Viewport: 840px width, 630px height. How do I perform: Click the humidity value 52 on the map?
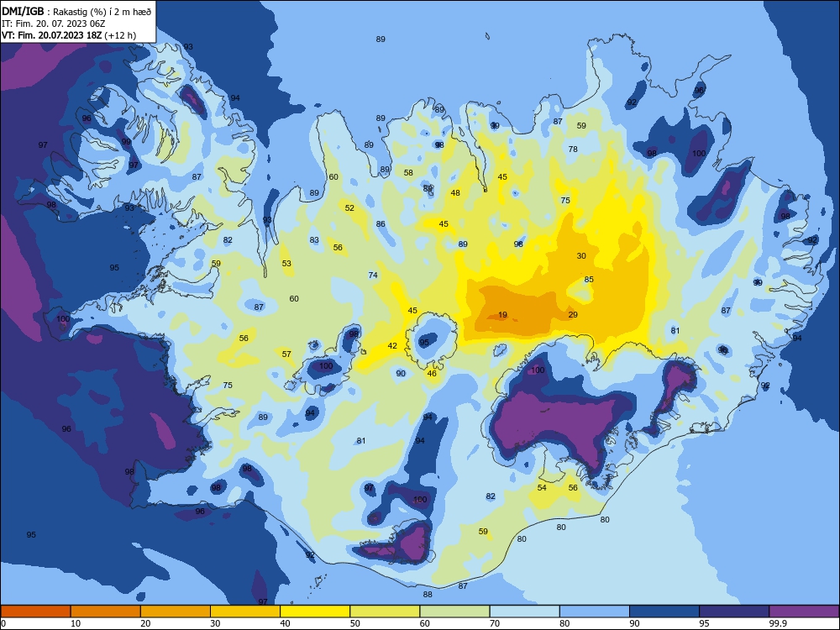click(x=349, y=207)
